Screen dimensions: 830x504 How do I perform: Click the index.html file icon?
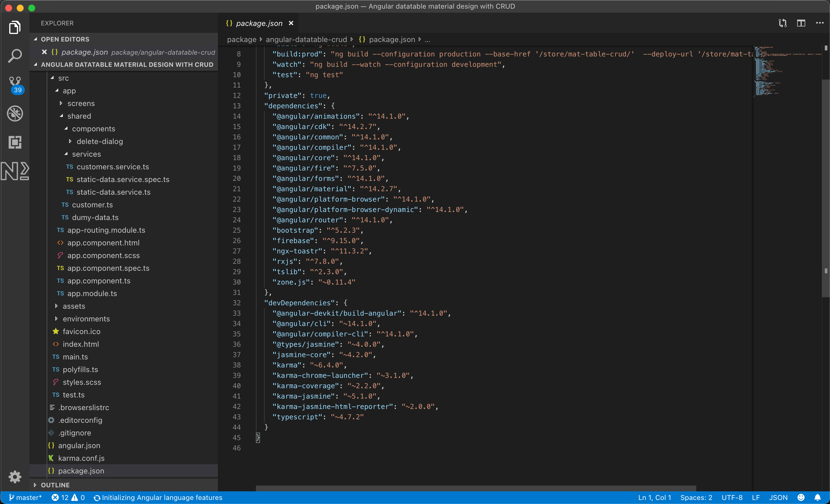(56, 344)
